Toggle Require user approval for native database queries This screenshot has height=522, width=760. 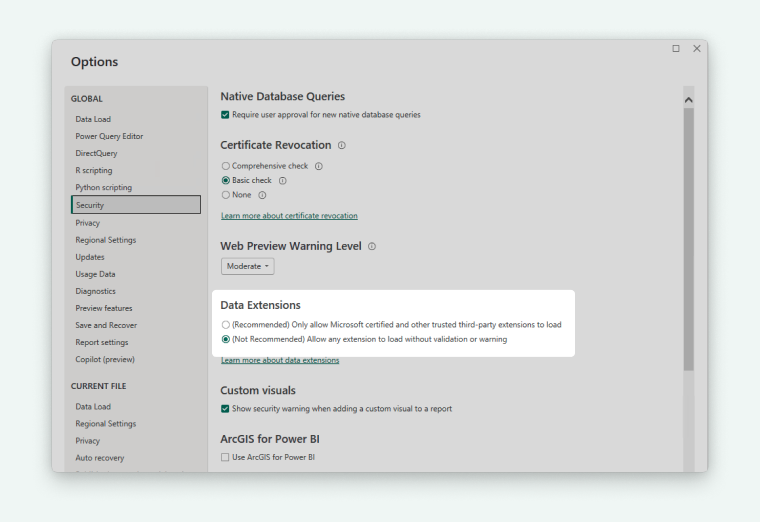click(x=225, y=115)
